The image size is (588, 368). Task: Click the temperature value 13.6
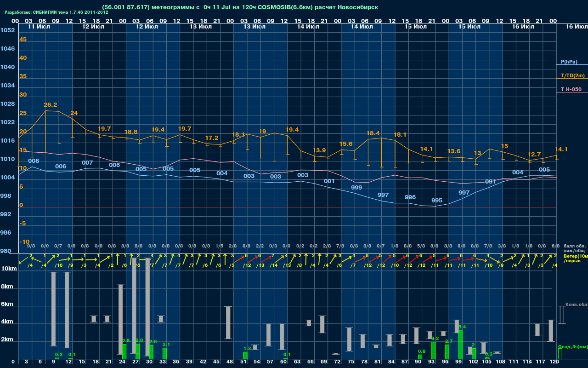(x=454, y=151)
